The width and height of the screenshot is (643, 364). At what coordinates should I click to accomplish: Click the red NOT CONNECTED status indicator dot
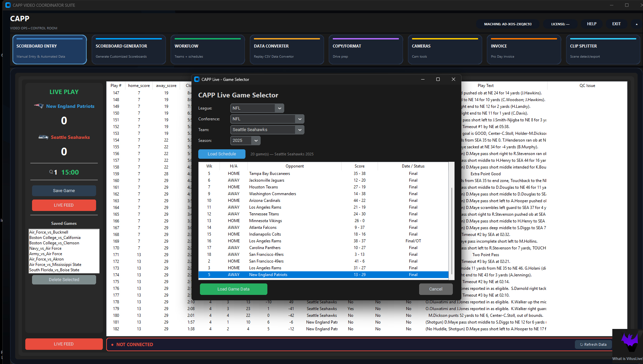click(x=112, y=344)
